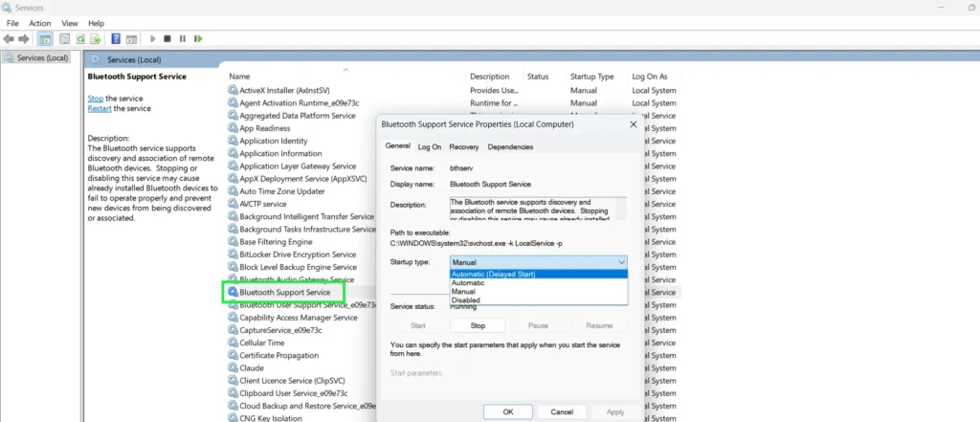The width and height of the screenshot is (980, 422).
Task: Confirm the dialog with OK
Action: click(508, 412)
